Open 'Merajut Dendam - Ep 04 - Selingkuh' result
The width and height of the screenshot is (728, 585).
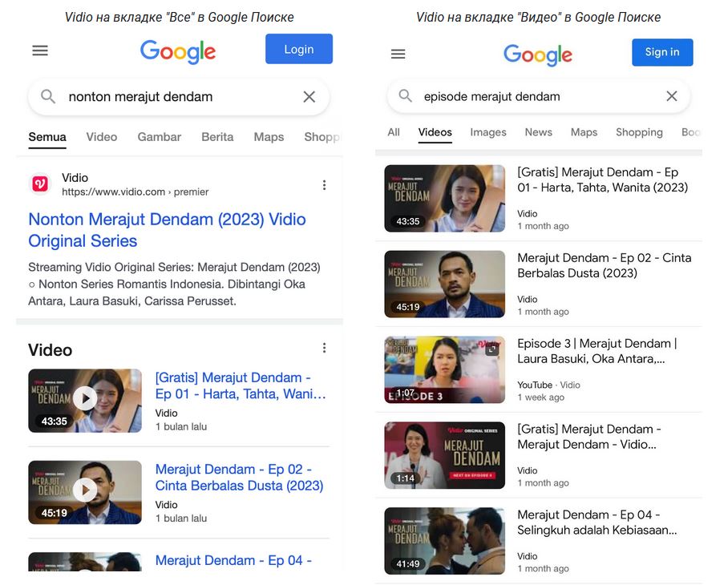click(x=597, y=522)
